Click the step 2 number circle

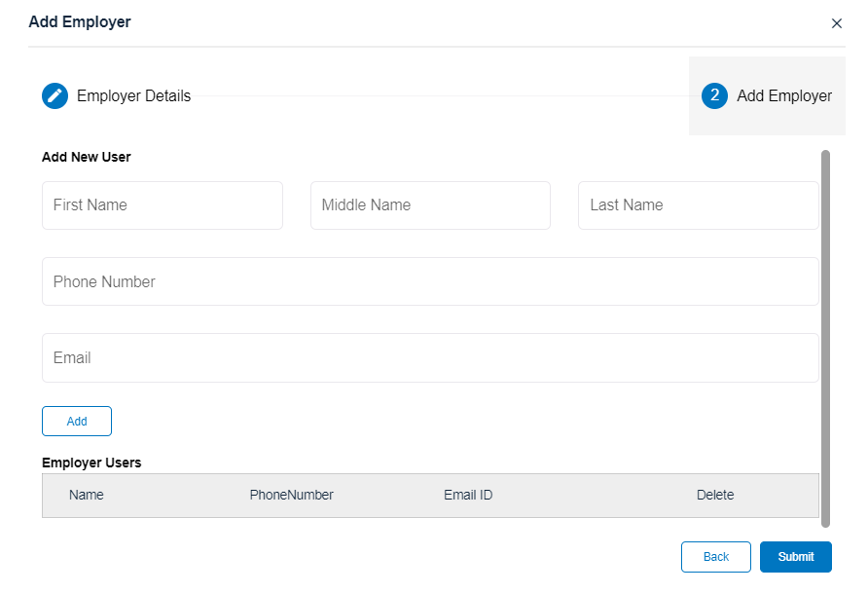pyautogui.click(x=714, y=95)
